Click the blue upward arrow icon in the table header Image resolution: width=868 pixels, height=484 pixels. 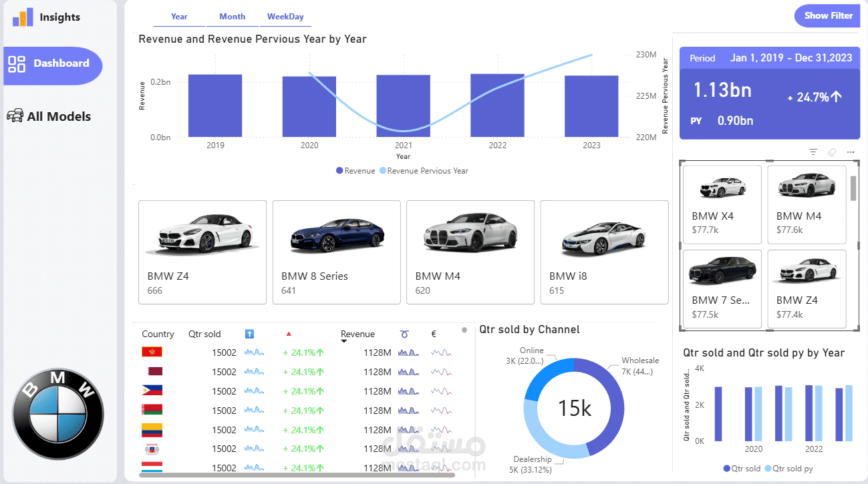[248, 334]
